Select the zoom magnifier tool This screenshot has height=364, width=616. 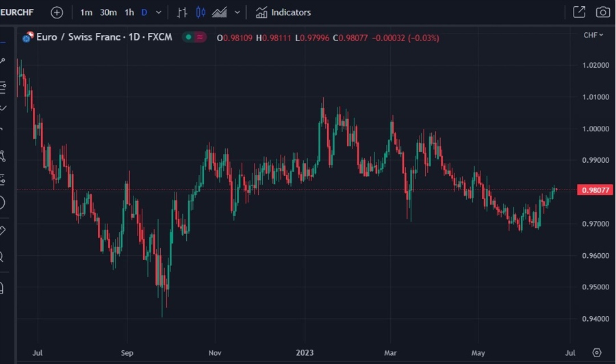(x=2, y=257)
